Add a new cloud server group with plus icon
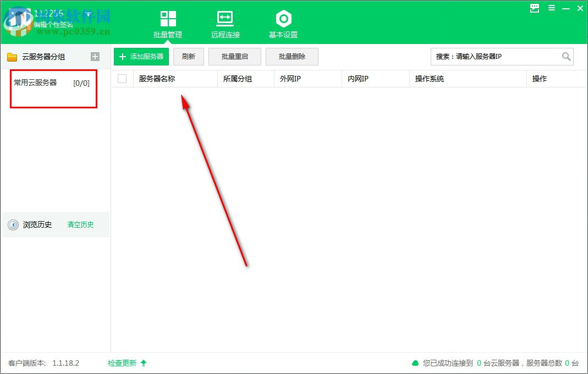Screen dimensions: 588x374 coord(95,57)
